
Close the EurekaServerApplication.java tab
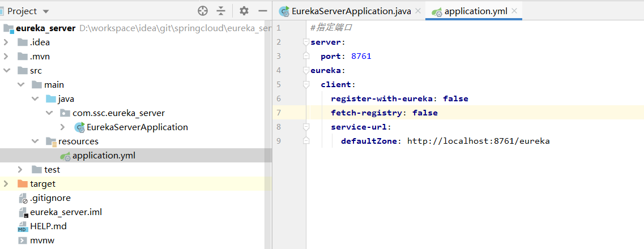(x=418, y=11)
